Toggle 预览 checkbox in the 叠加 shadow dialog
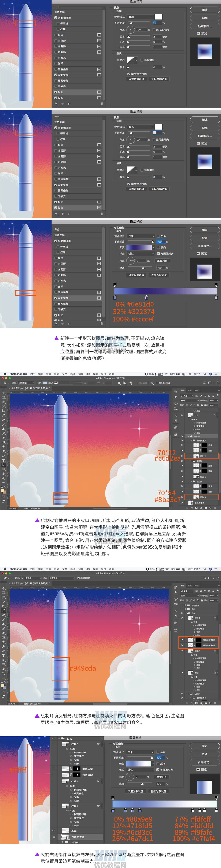This screenshot has width=221, height=868. point(198,33)
